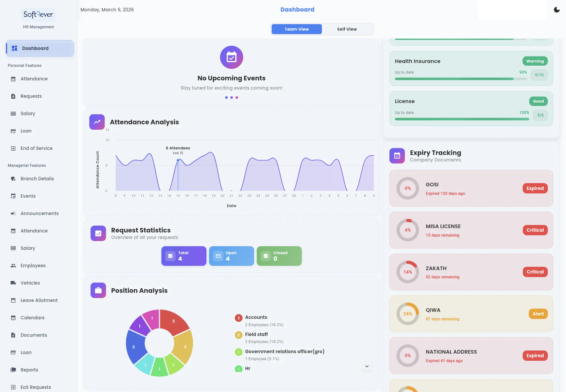Select Team View toggle

(297, 29)
